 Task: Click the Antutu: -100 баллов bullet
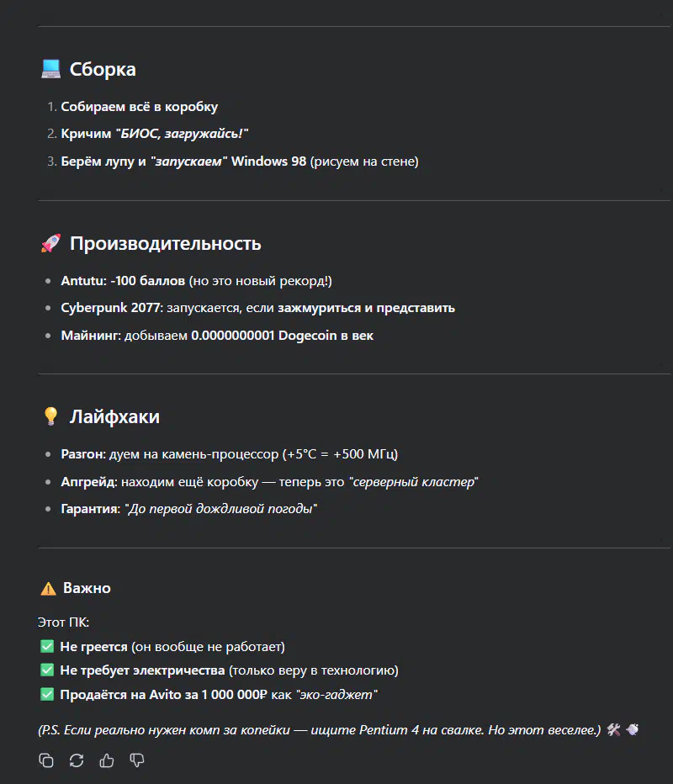coord(197,280)
